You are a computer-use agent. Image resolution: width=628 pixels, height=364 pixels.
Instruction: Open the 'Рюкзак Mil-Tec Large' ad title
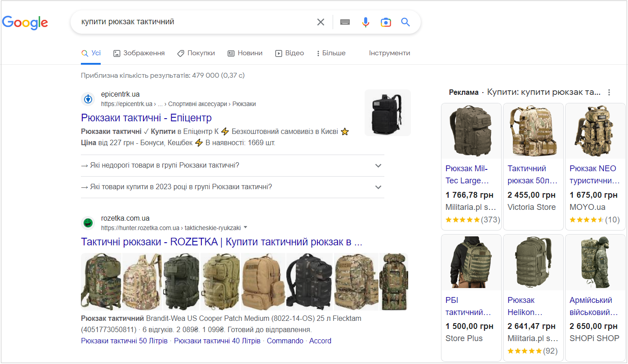tap(468, 175)
